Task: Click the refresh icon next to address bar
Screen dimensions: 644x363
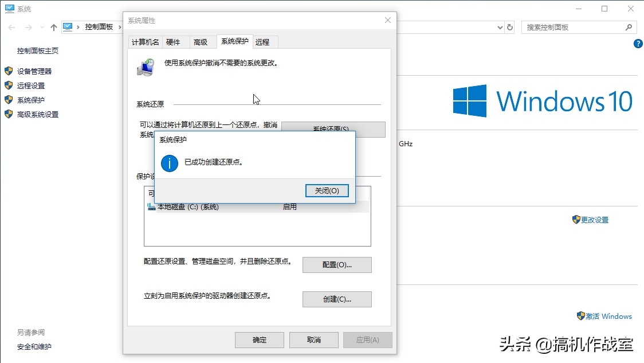Action: [510, 27]
